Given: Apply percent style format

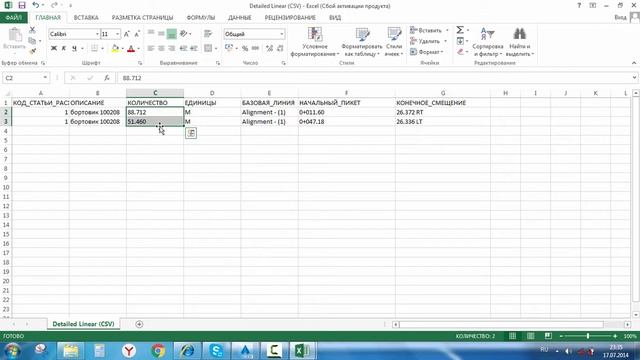Looking at the screenshot, I should [x=244, y=48].
